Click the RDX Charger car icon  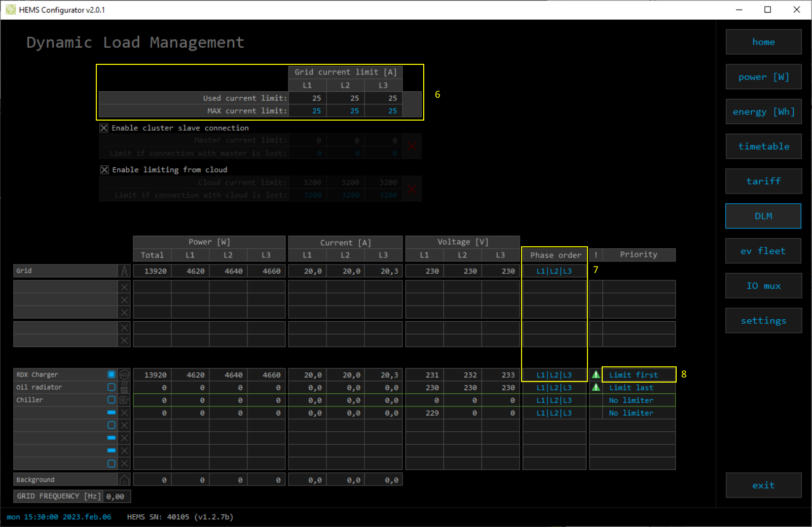pos(124,375)
